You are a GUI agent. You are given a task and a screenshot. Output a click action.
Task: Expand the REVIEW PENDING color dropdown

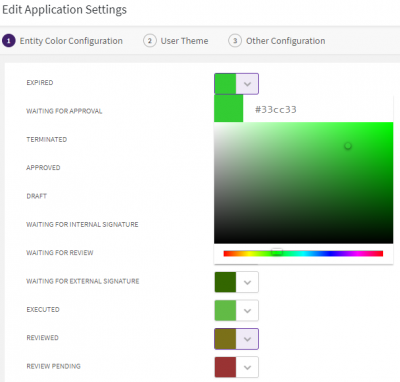(247, 367)
